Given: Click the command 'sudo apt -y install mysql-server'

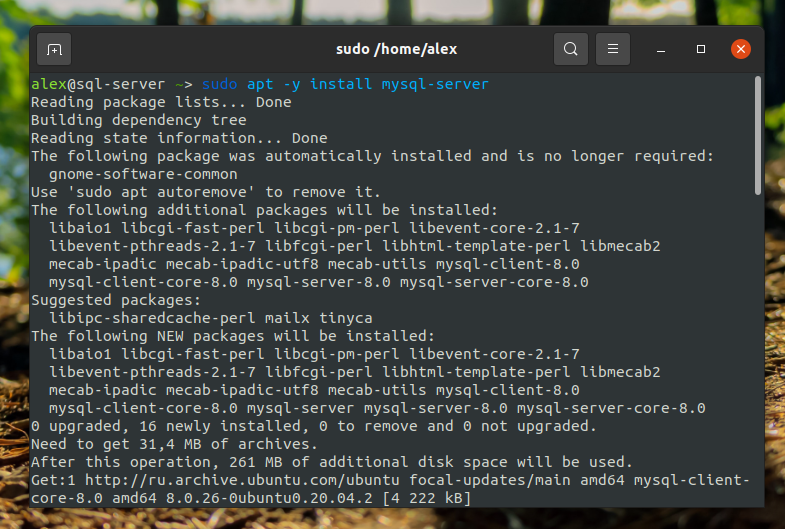Looking at the screenshot, I should (345, 84).
